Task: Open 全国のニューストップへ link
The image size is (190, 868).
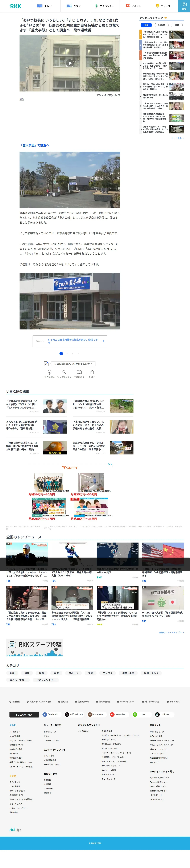Action: pyautogui.click(x=171, y=633)
